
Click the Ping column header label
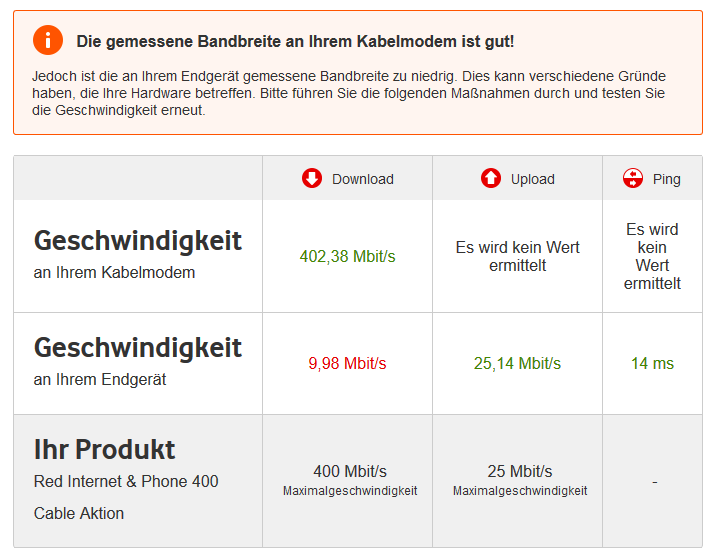(x=666, y=179)
